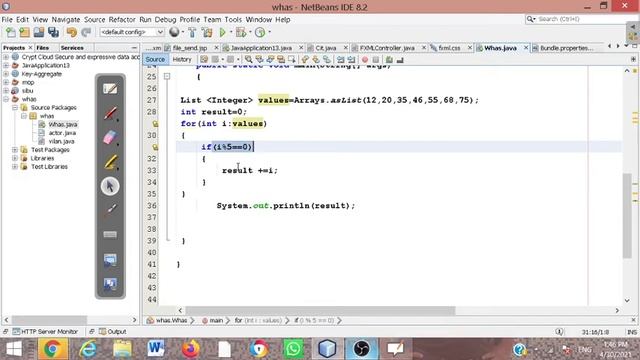Switch to the History view

tap(182, 60)
